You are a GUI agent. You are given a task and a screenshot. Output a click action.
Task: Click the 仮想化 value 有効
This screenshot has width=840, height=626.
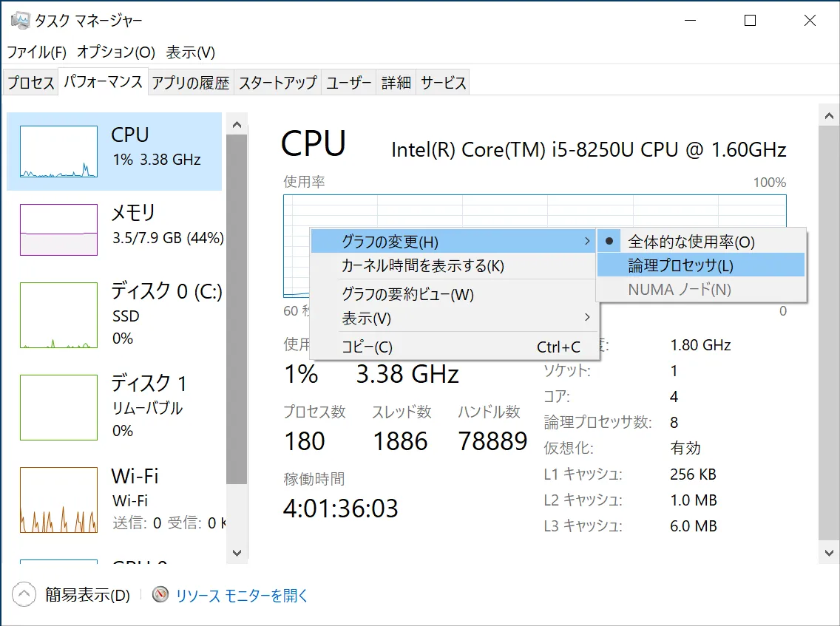[685, 448]
